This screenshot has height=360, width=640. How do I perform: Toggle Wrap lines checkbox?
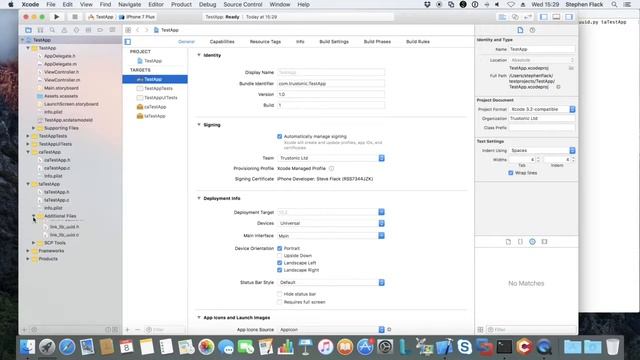point(511,173)
